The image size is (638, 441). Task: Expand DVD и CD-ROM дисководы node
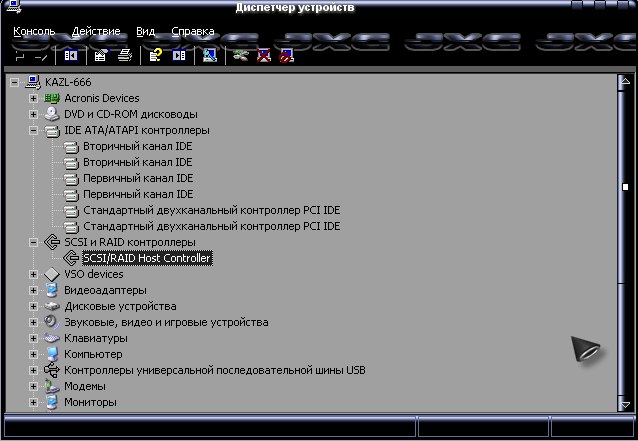click(x=33, y=114)
